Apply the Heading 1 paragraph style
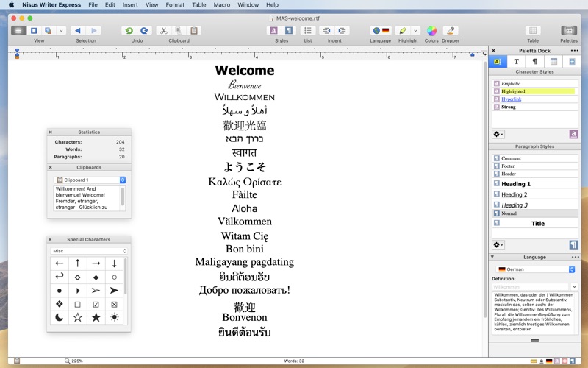 coord(535,183)
